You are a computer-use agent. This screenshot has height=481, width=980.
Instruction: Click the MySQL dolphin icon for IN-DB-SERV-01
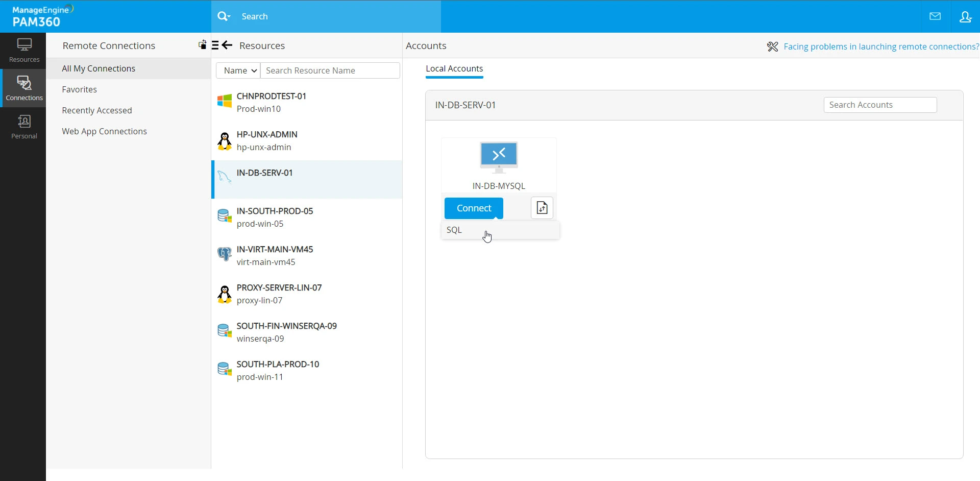tap(224, 176)
